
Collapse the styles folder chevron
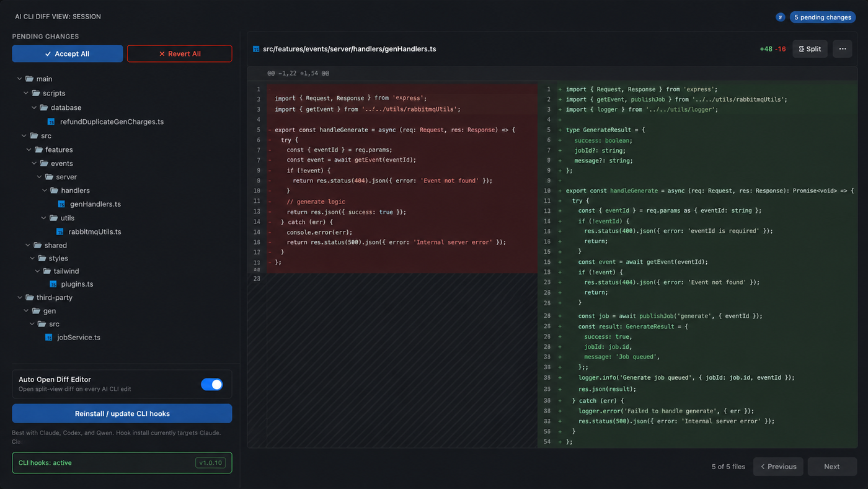32,258
